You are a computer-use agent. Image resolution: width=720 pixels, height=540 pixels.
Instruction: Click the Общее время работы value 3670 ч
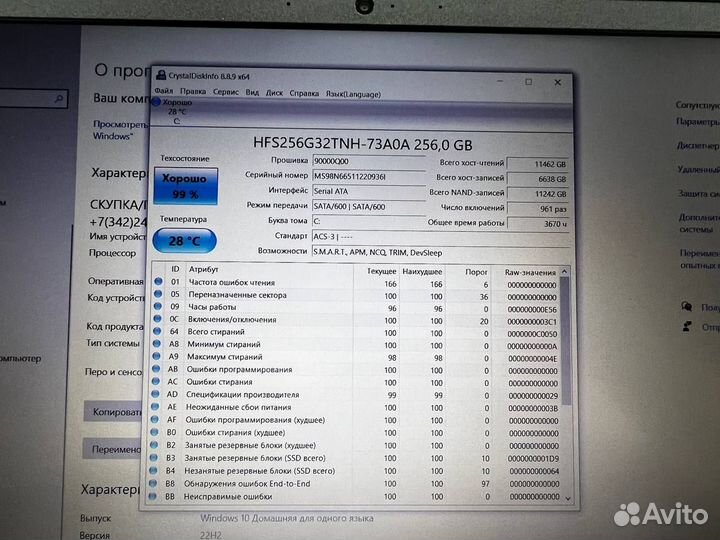click(538, 224)
